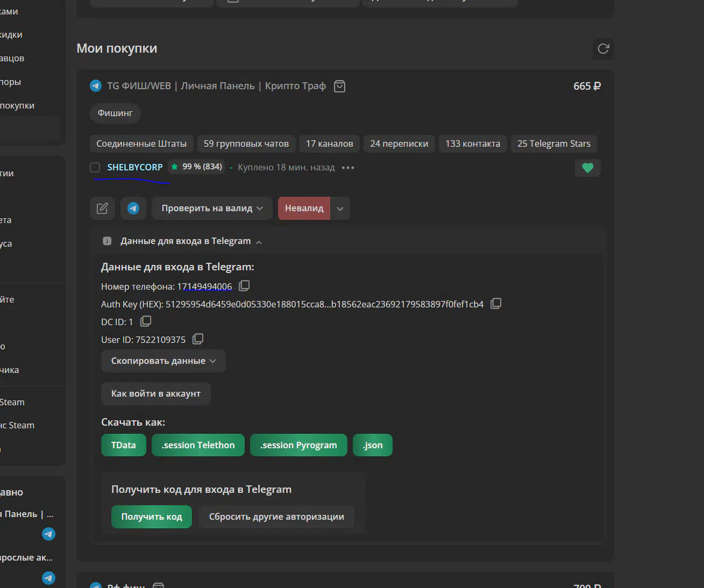Click the copy icon next to DC ID
The image size is (704, 588).
click(x=146, y=321)
